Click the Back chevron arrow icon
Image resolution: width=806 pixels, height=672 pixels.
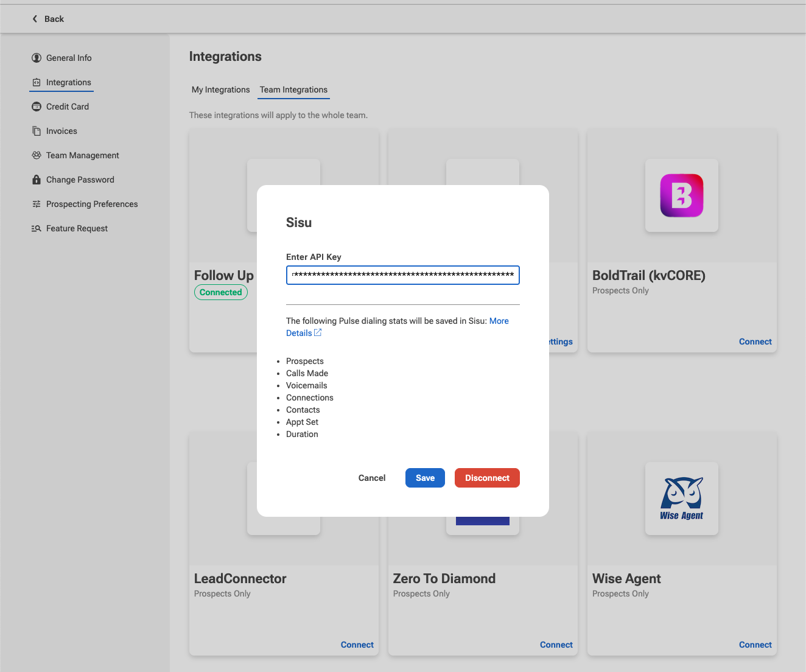pos(35,19)
